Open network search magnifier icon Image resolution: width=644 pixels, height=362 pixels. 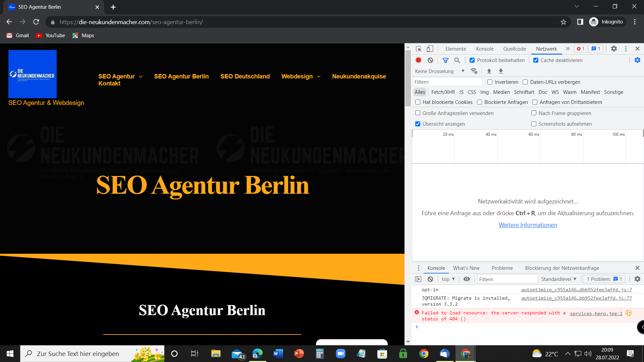[457, 60]
